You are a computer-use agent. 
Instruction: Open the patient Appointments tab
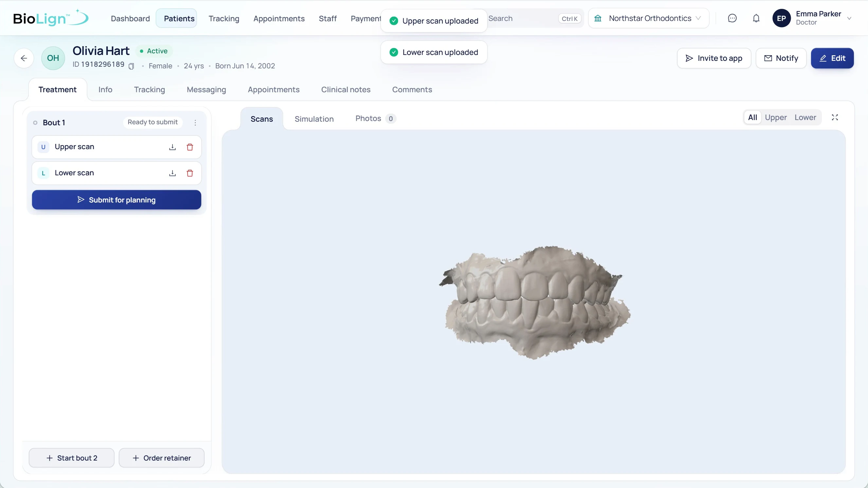click(274, 90)
